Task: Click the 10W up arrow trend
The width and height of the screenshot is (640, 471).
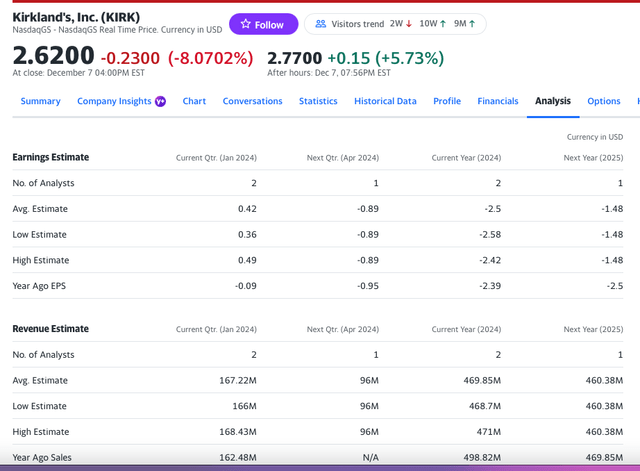Action: click(433, 24)
